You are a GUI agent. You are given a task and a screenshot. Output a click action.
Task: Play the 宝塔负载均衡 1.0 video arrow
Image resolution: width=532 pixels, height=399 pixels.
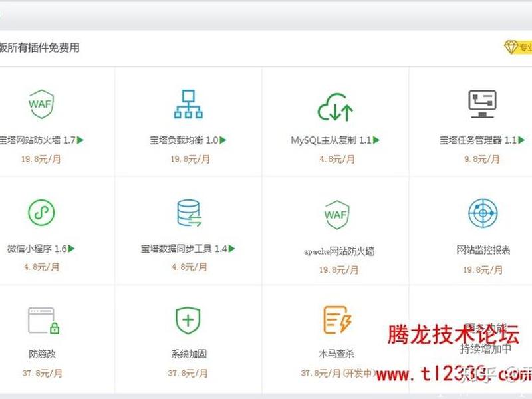pos(223,140)
